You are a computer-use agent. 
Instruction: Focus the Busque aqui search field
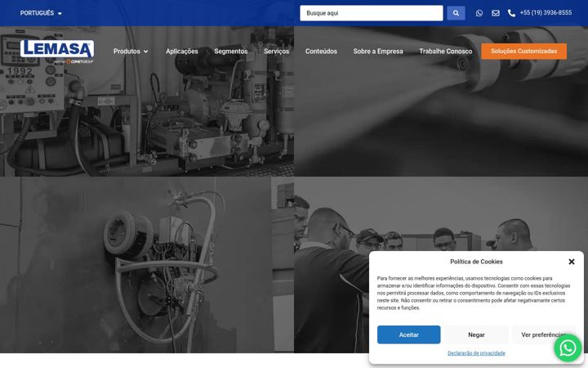pos(372,13)
